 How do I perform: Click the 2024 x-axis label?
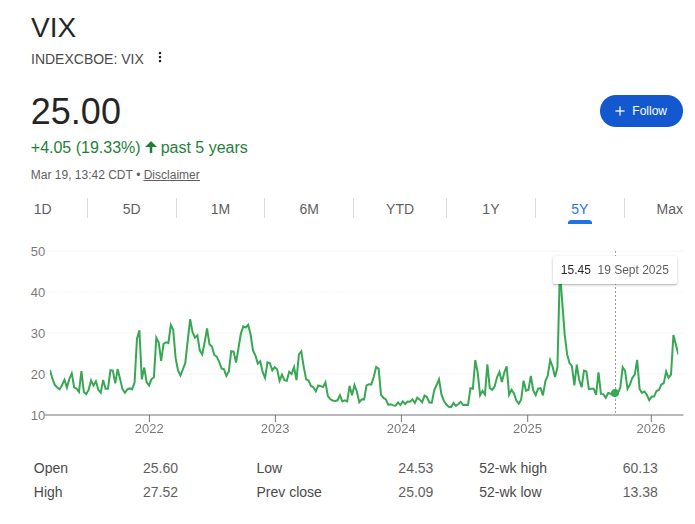point(401,428)
